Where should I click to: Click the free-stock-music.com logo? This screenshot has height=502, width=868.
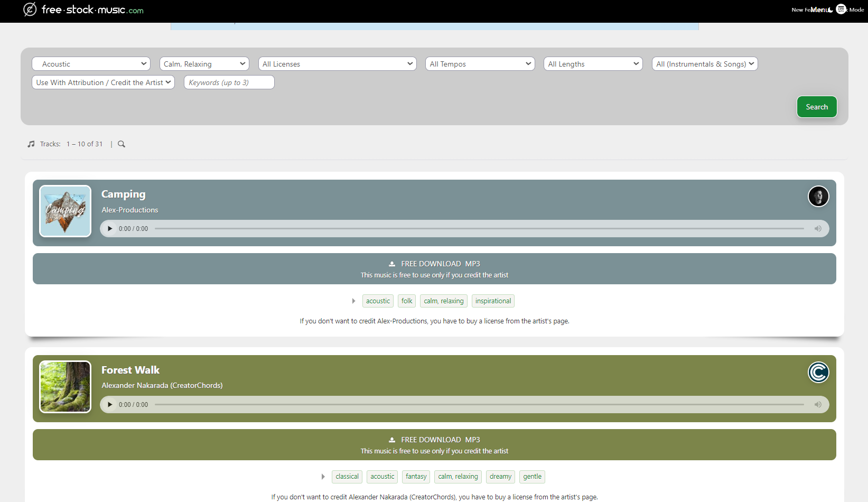pyautogui.click(x=83, y=10)
